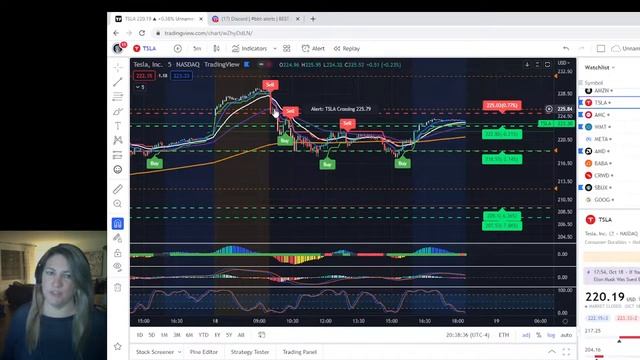Open the Trading Panel tab
Image resolution: width=640 pixels, height=360 pixels.
tap(300, 352)
